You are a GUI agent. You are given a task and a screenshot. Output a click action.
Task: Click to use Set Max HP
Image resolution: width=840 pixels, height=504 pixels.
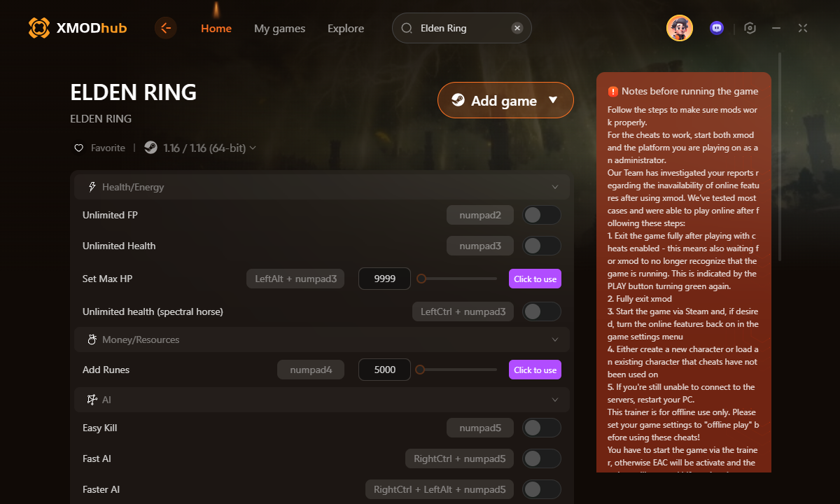click(535, 279)
